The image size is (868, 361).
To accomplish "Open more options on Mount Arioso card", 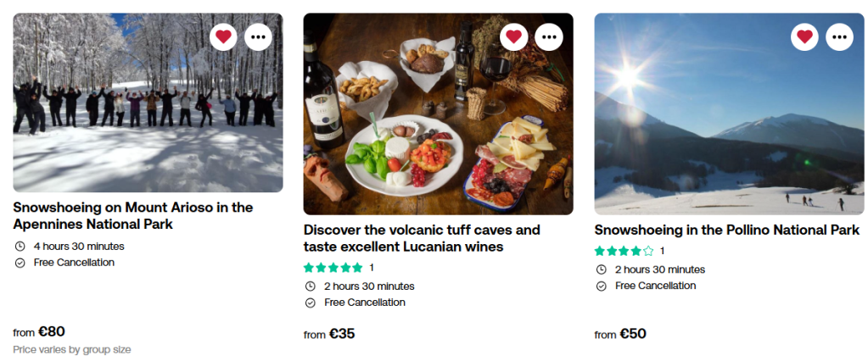I will click(259, 36).
